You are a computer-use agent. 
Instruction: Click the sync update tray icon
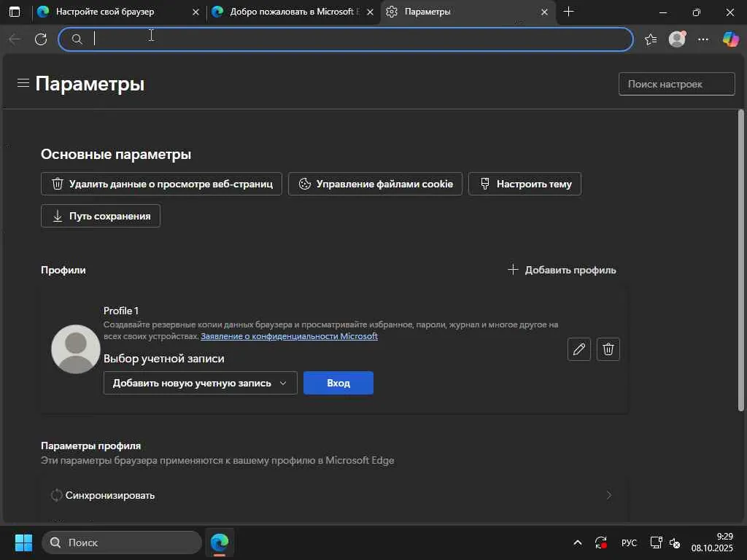pyautogui.click(x=601, y=542)
